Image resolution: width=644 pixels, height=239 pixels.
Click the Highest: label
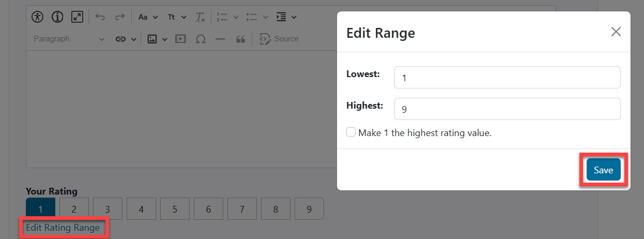coord(364,106)
